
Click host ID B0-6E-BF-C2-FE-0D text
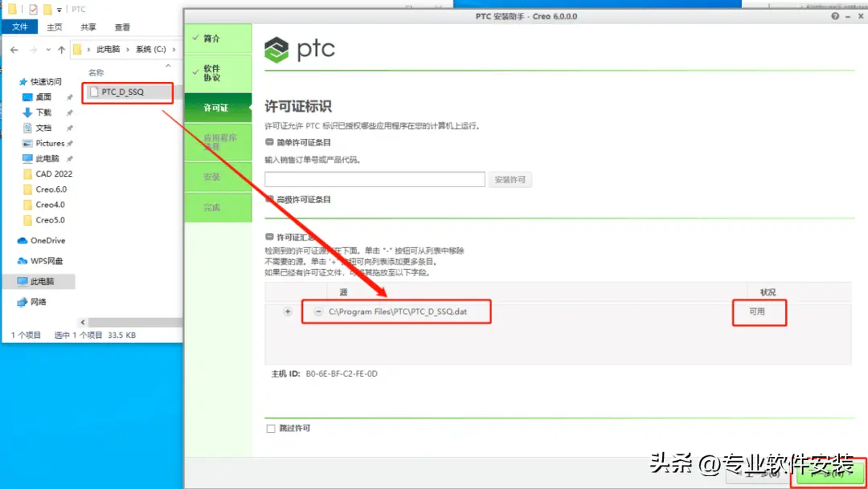342,374
